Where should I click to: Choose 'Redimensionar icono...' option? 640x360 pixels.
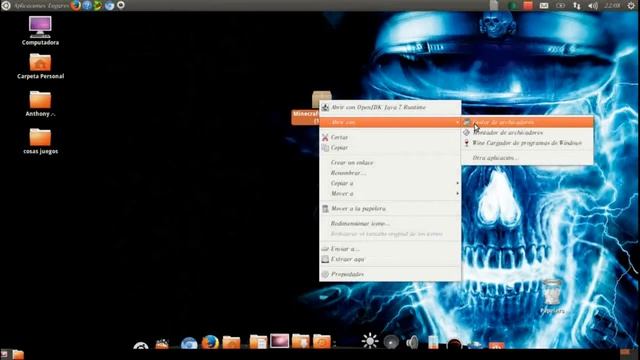(x=390, y=224)
